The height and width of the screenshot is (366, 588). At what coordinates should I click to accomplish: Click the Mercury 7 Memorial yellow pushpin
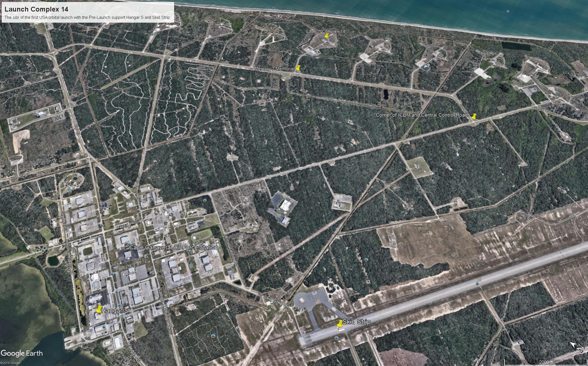(298, 68)
